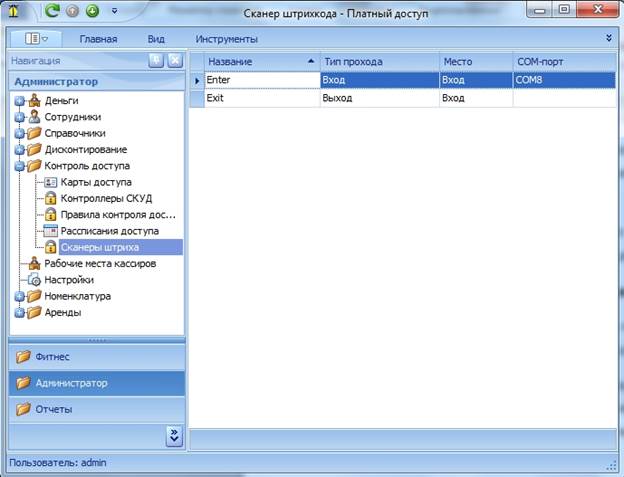Open the application menu button dropdown

coord(36,39)
